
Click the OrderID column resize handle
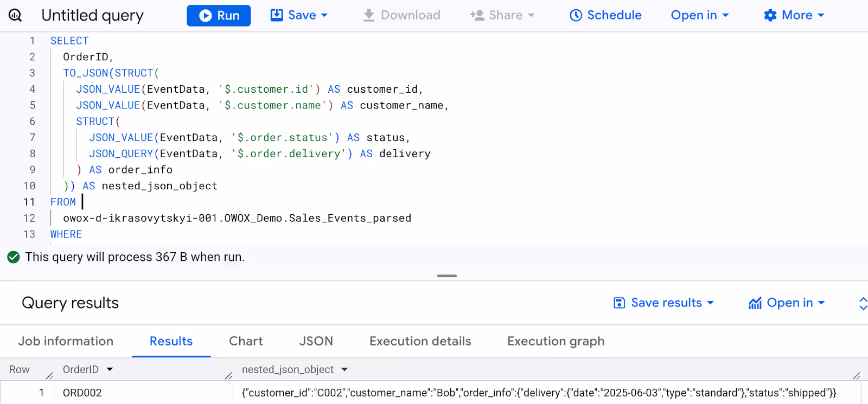click(x=228, y=375)
